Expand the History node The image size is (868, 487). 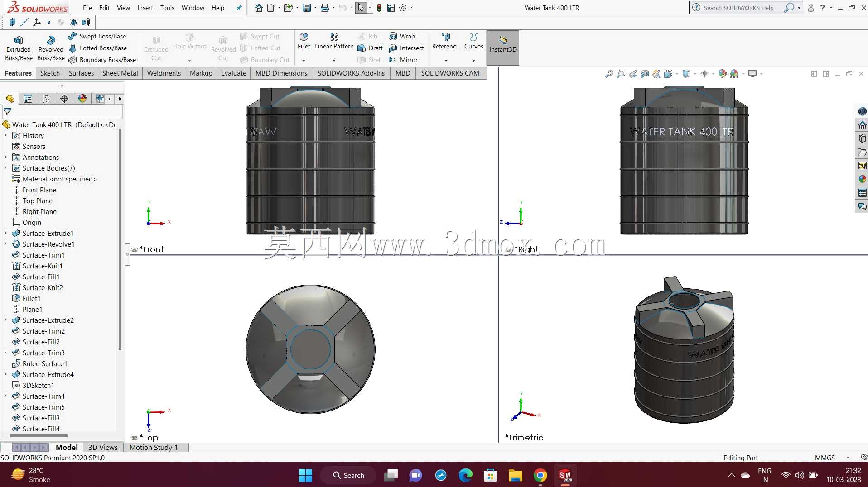click(x=5, y=135)
